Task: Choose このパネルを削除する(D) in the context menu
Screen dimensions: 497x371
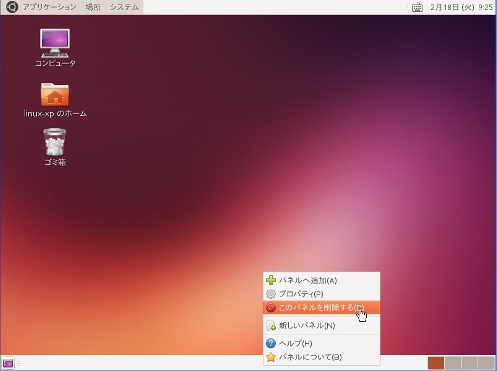Action: [x=321, y=307]
